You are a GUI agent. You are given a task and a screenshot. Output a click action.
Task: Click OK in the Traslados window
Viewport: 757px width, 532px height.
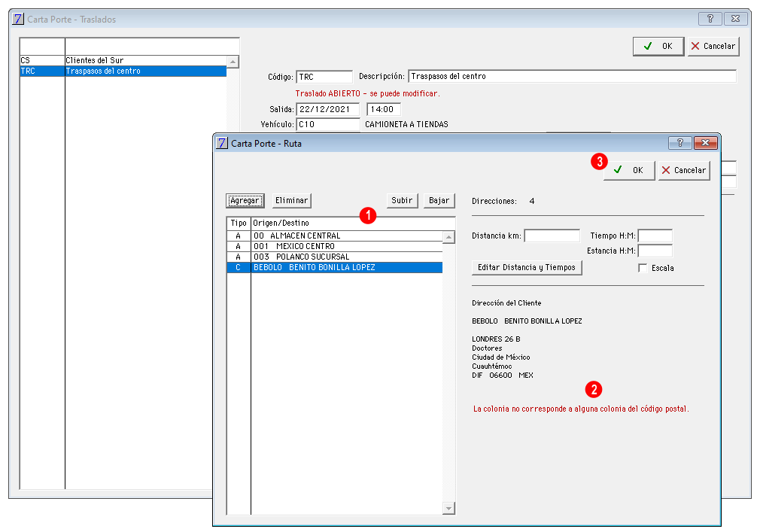click(x=658, y=46)
